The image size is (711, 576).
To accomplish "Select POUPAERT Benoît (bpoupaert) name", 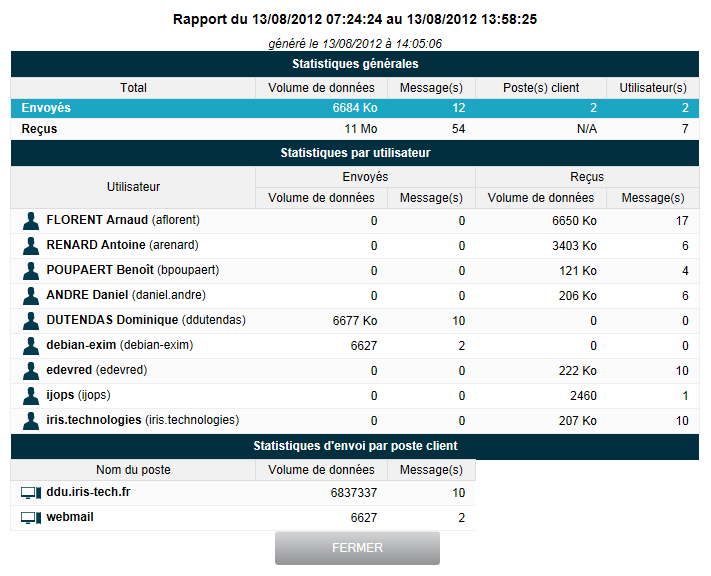I will [x=133, y=270].
